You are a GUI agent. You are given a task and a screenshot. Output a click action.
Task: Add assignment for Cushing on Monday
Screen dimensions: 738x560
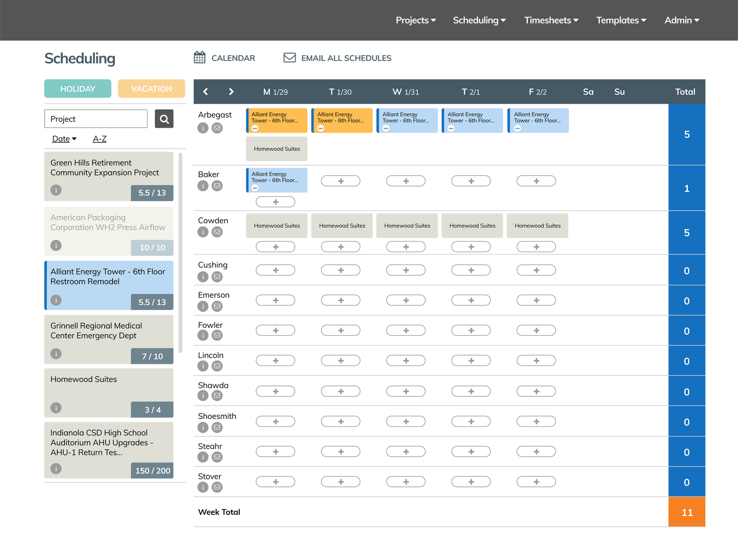[275, 270]
